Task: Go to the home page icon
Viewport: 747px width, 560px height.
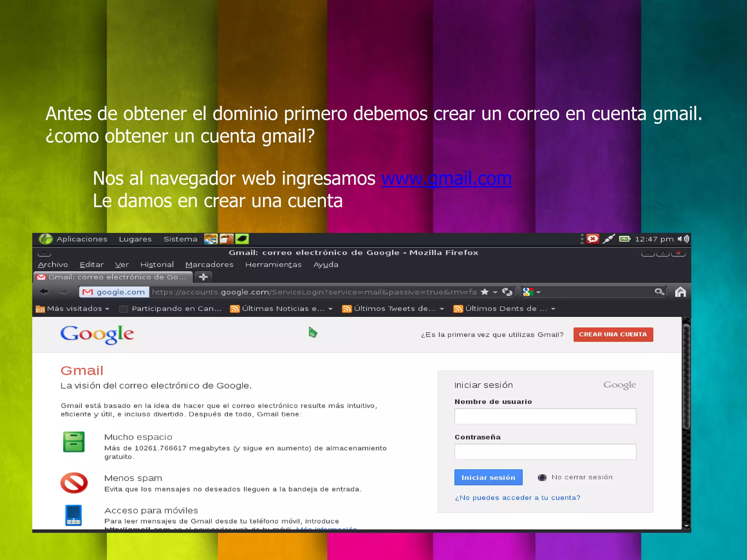Action: (x=680, y=292)
